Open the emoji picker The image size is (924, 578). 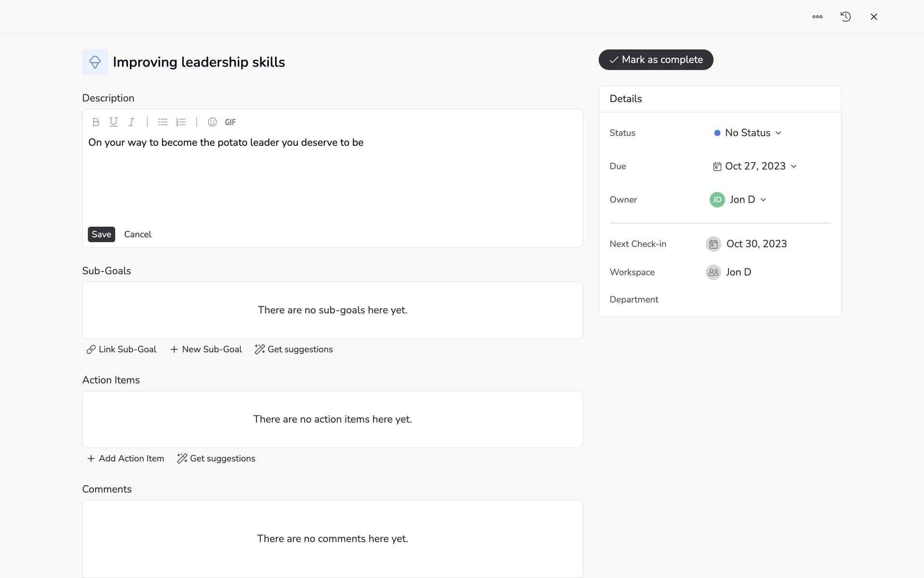click(x=212, y=122)
